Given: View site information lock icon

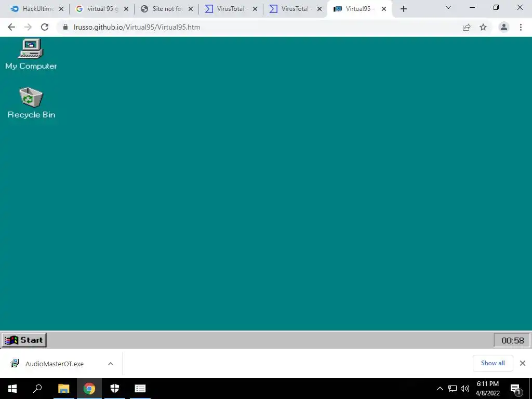Looking at the screenshot, I should click(x=65, y=27).
